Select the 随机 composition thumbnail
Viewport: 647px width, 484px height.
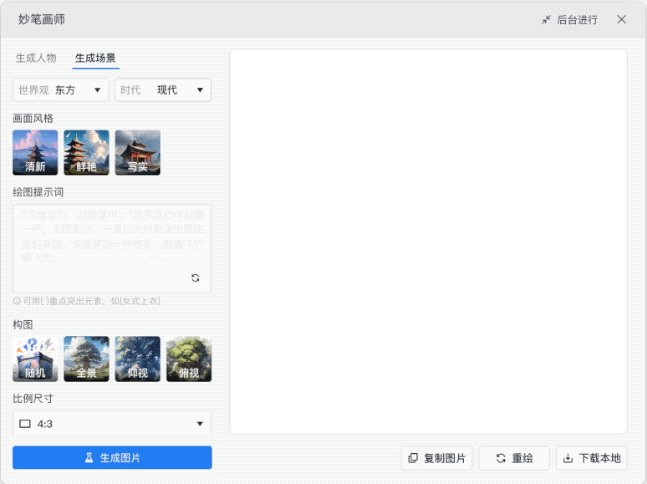(35, 359)
